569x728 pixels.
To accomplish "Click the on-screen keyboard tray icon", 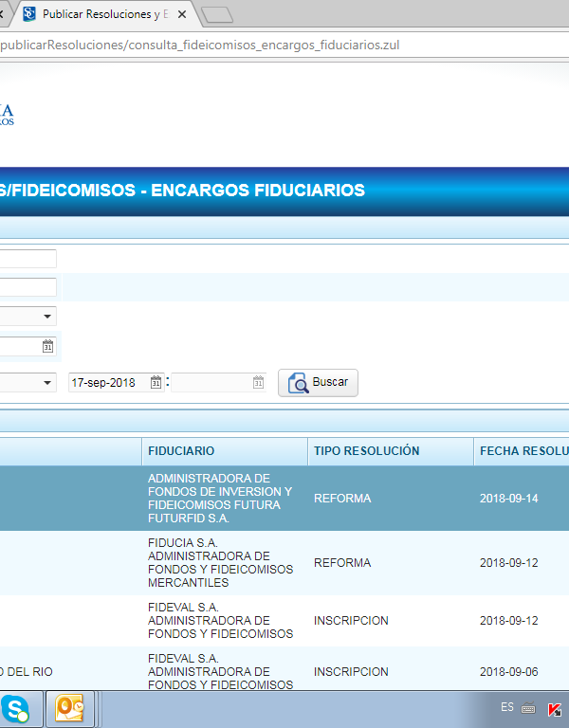I will (x=528, y=709).
